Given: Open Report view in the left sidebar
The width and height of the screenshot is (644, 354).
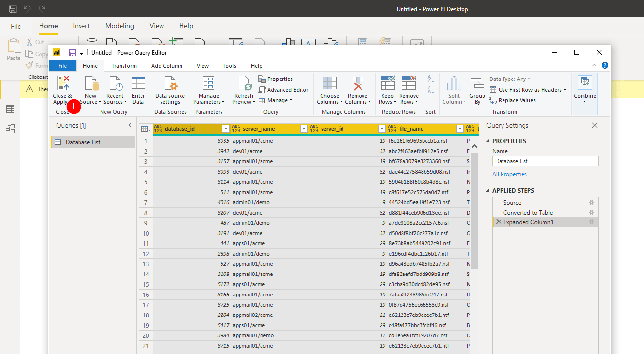Looking at the screenshot, I should click(10, 89).
